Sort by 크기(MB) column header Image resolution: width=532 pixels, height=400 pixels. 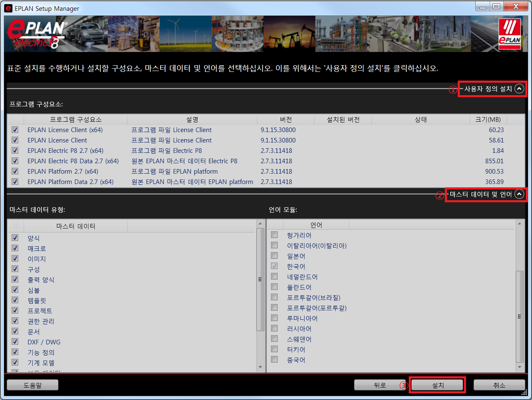point(488,120)
